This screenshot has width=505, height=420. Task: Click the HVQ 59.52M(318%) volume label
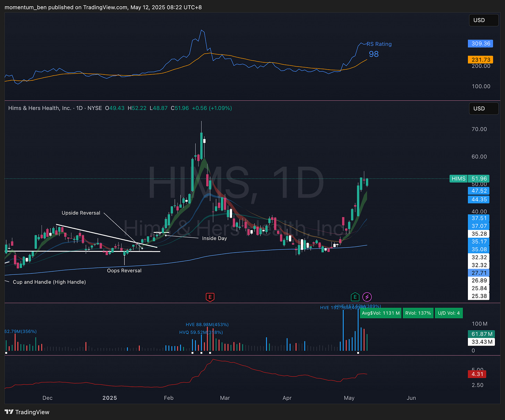click(x=201, y=332)
